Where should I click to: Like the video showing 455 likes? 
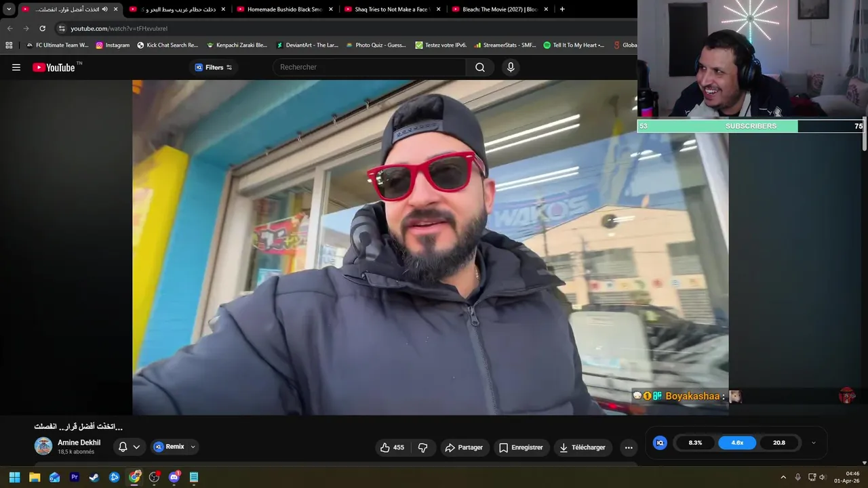point(392,447)
